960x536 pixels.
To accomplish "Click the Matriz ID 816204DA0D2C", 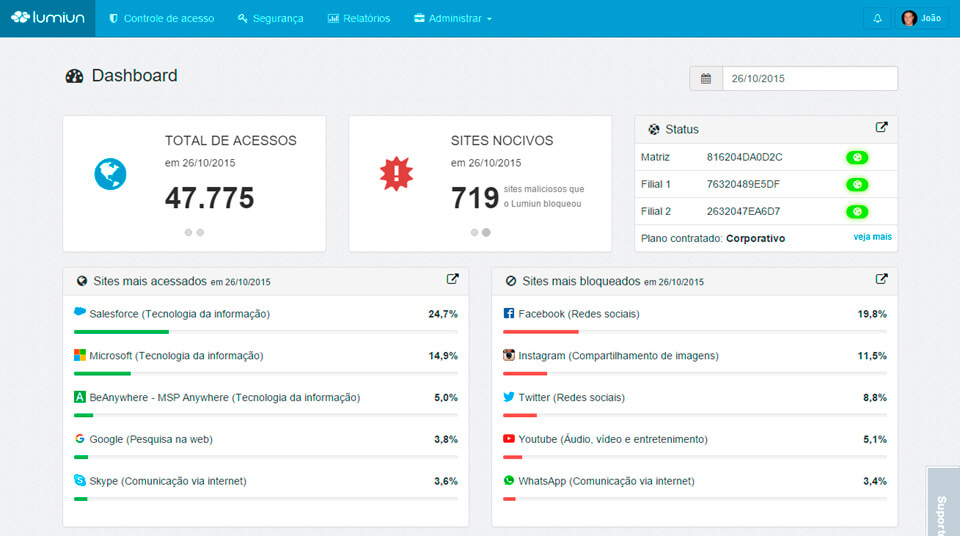I will (x=744, y=157).
